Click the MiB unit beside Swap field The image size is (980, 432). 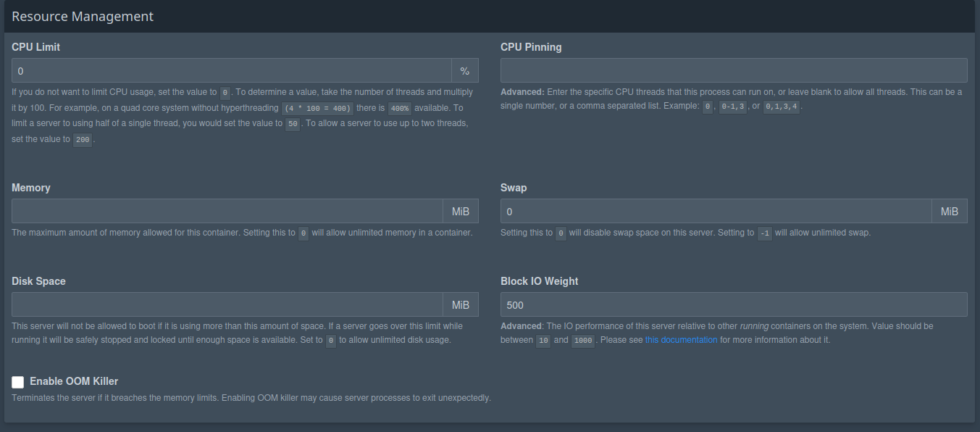pyautogui.click(x=949, y=212)
